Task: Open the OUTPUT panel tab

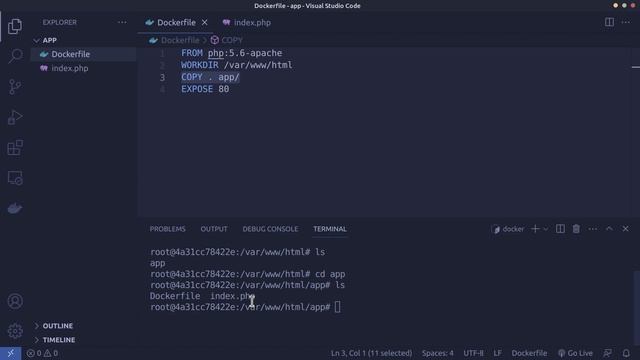Action: [x=214, y=229]
